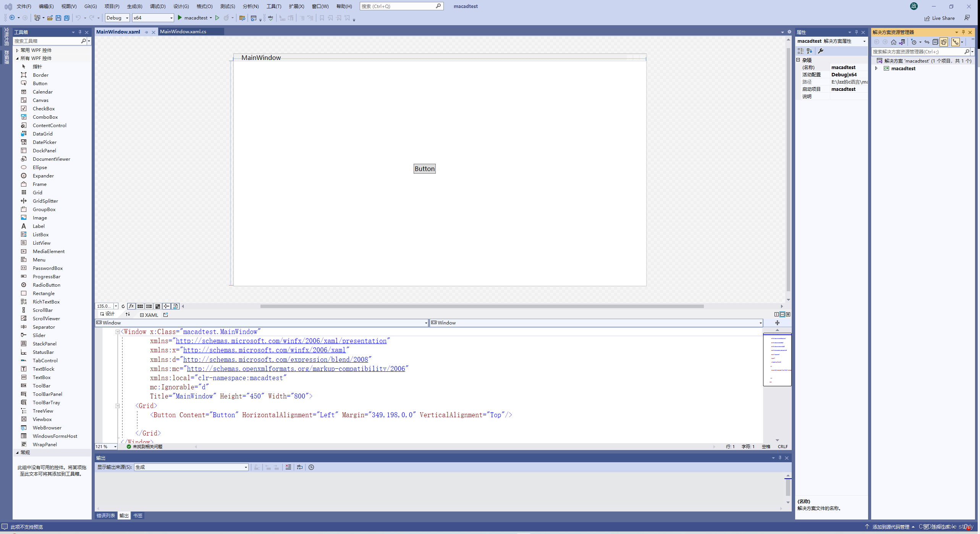Image resolution: width=980 pixels, height=534 pixels.
Task: Swap design and XAML panes arrows icon
Action: coord(128,314)
